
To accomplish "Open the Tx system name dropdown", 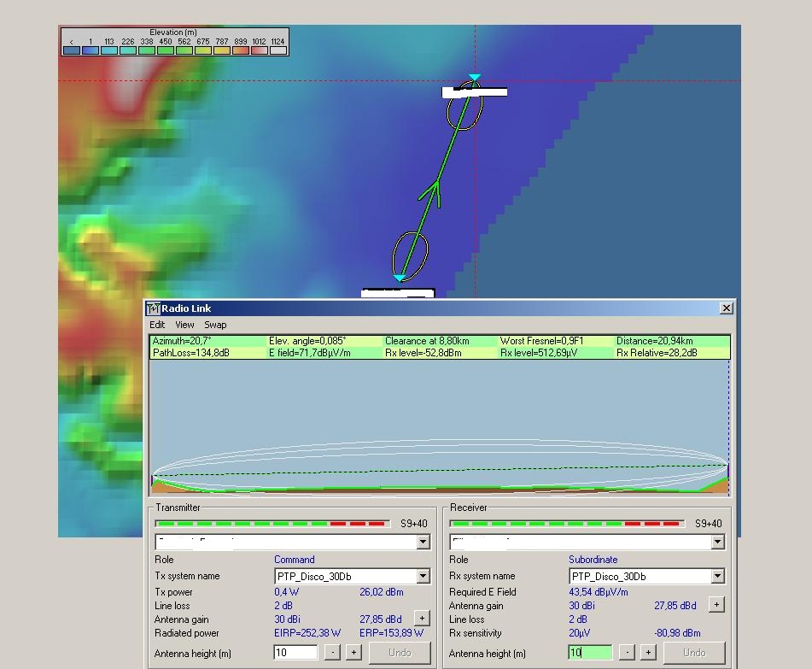I will [x=424, y=576].
